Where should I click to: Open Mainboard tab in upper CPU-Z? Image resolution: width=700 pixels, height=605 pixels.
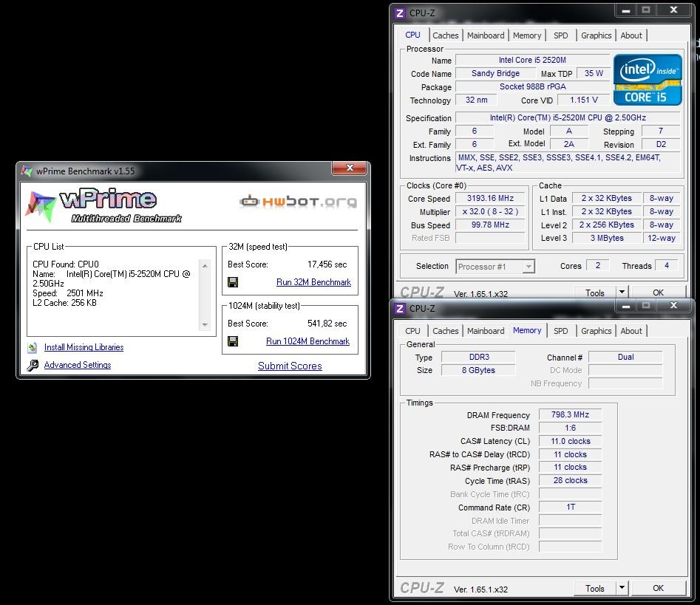486,35
